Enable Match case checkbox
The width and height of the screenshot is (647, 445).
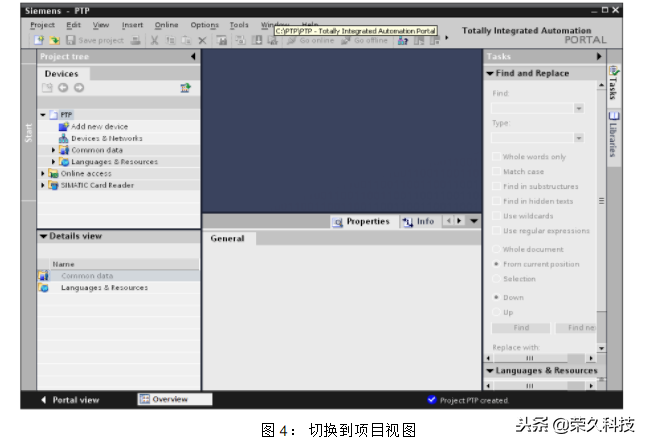[496, 171]
